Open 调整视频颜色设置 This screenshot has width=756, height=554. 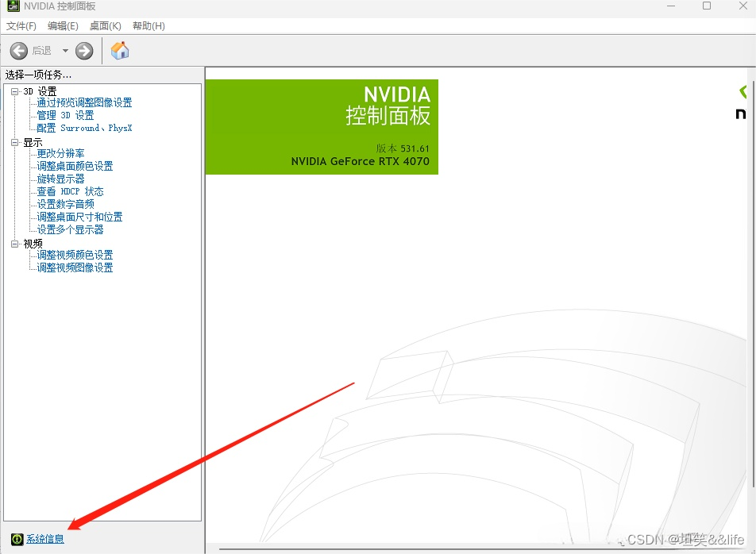point(75,255)
